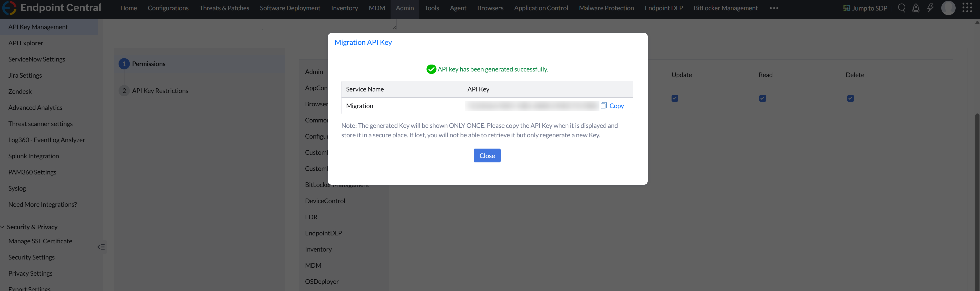980x291 pixels.
Task: Open the notifications bell icon
Action: click(916, 8)
